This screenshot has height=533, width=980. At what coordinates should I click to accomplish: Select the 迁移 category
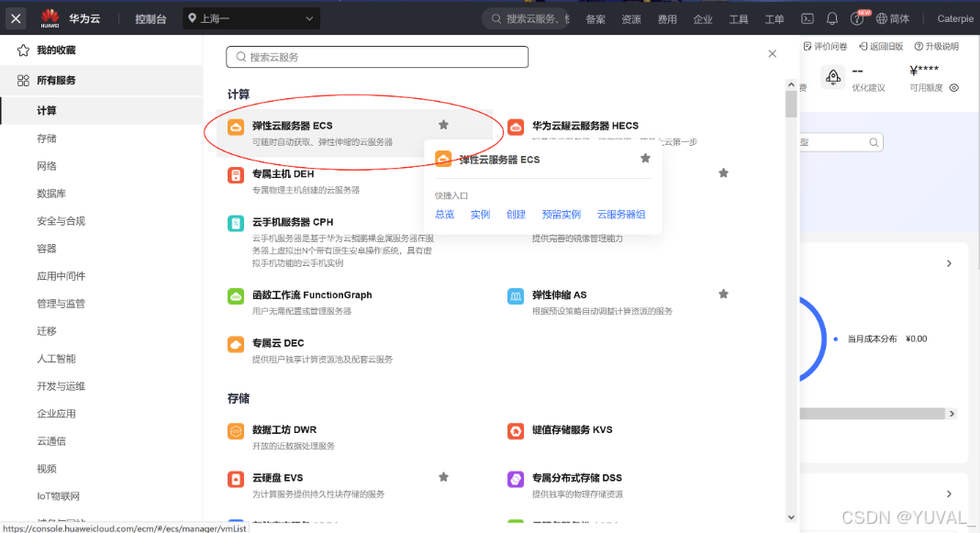pos(47,330)
